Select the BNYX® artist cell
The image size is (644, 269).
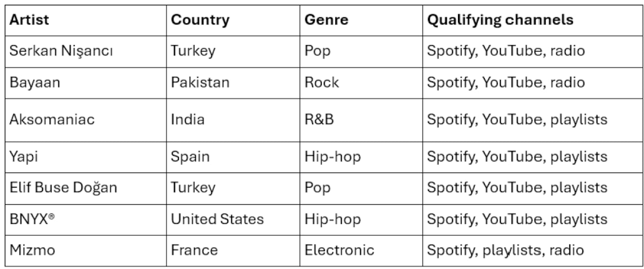(86, 220)
